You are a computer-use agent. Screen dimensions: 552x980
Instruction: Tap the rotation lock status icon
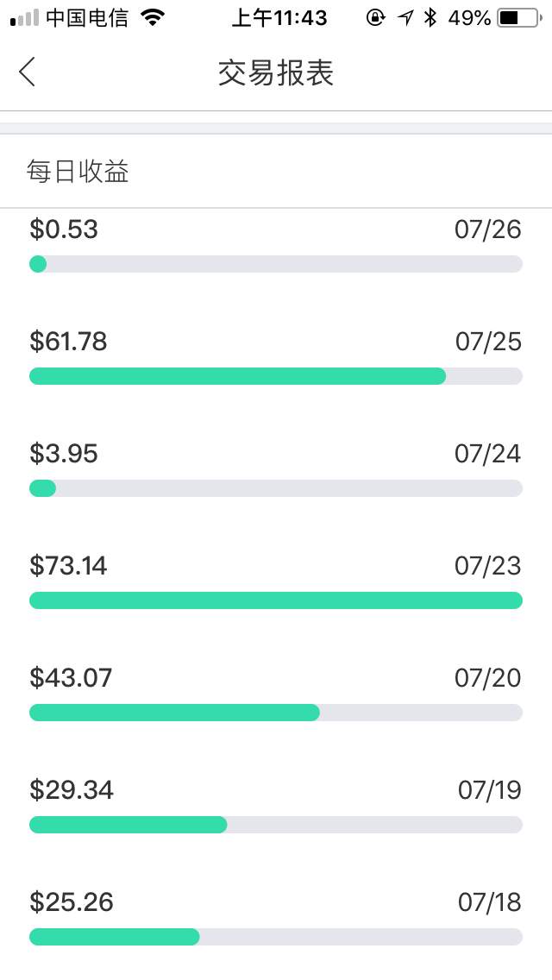tap(375, 18)
